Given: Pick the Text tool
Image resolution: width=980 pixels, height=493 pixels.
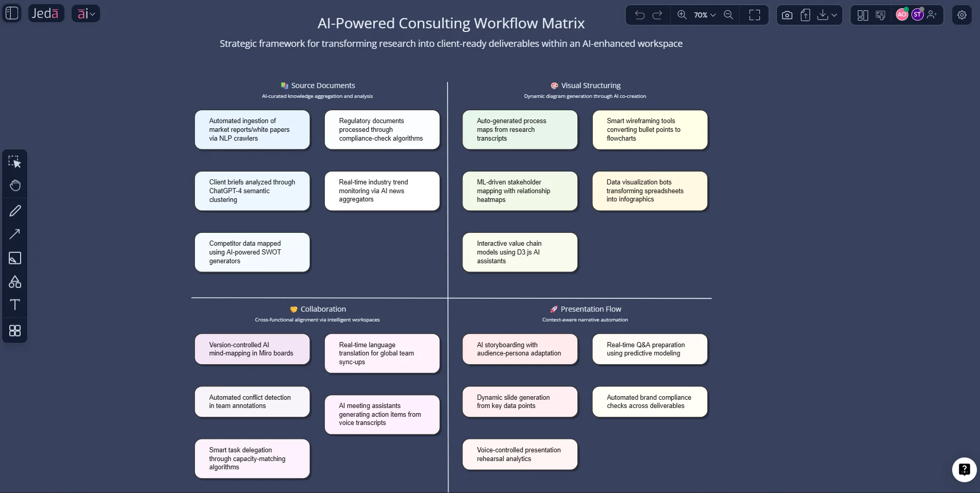Looking at the screenshot, I should click(x=14, y=304).
